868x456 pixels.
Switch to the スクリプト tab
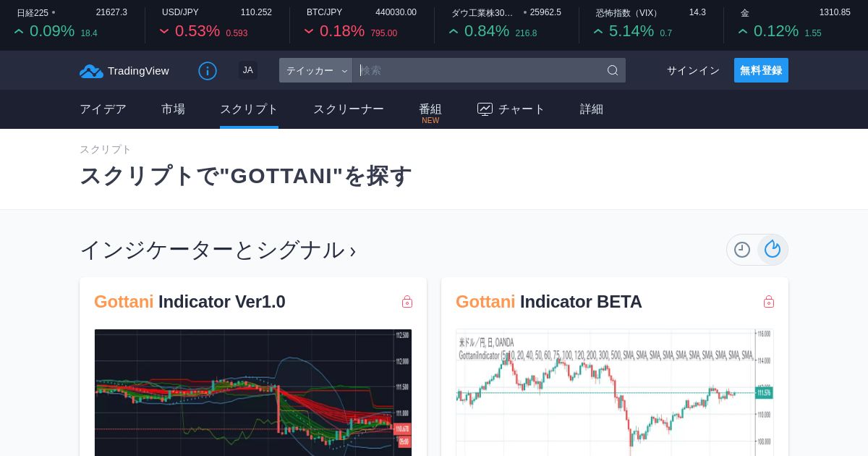[249, 109]
